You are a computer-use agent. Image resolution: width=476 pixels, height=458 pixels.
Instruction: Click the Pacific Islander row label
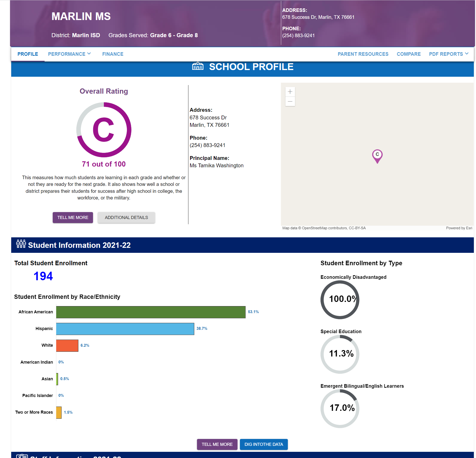pos(37,396)
